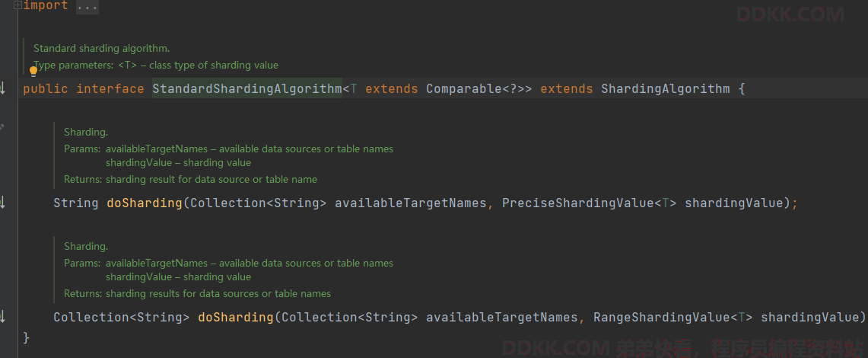The height and width of the screenshot is (358, 868).
Task: Click the interface keyword in declaration
Action: pyautogui.click(x=110, y=89)
